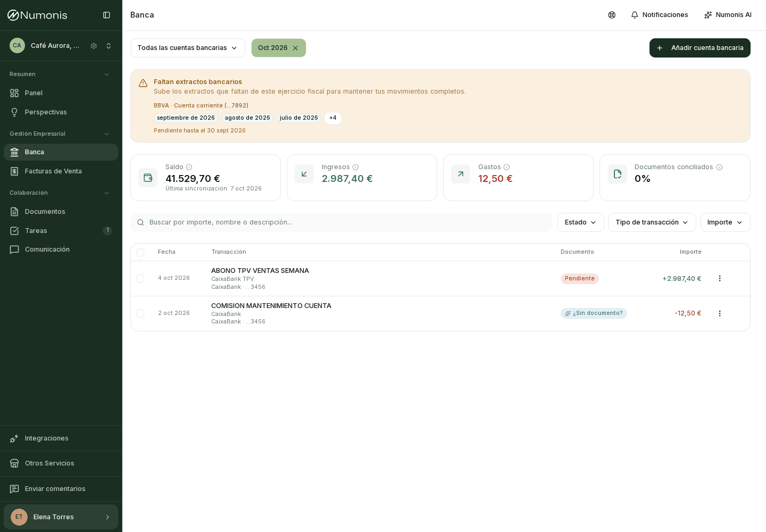The image size is (766, 532).
Task: Check the COMISION MANTENIMIENTO CUENTA row
Action: click(140, 313)
